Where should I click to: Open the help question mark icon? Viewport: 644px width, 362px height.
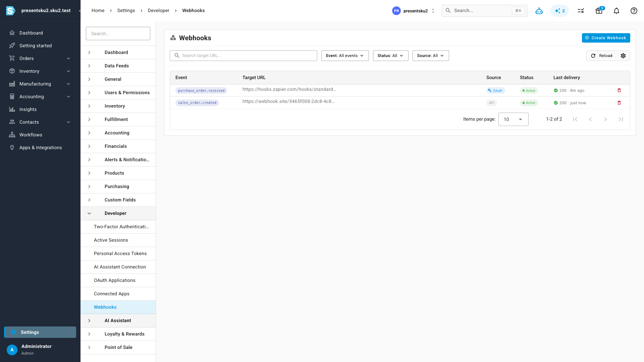(634, 11)
